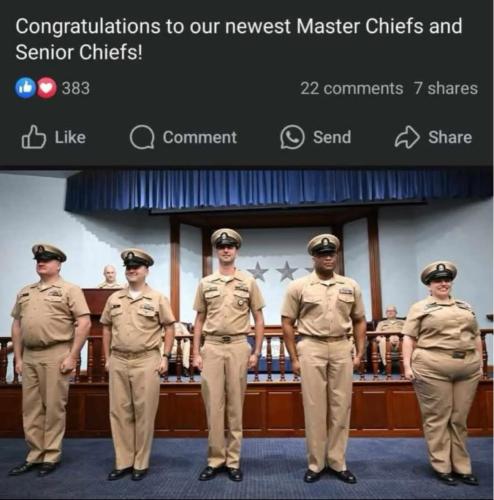
Task: Click the post caption text
Action: 239,39
